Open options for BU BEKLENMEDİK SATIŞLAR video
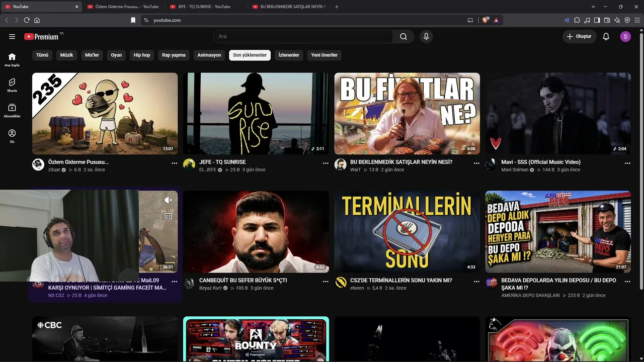644x362 pixels. point(476,163)
